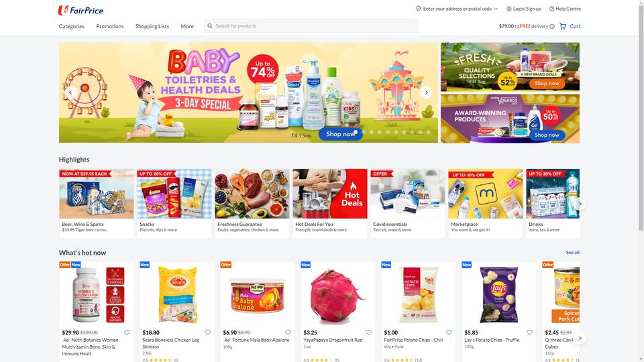The width and height of the screenshot is (644, 362).
Task: Click the location pin icon beside address
Action: coord(419,9)
